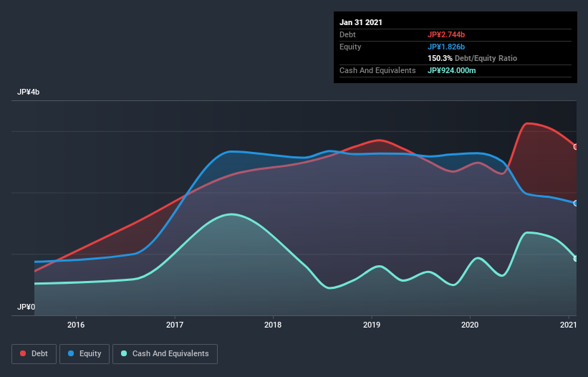Click the blue Equity endpoint marker
This screenshot has height=377, width=588.
[x=576, y=203]
